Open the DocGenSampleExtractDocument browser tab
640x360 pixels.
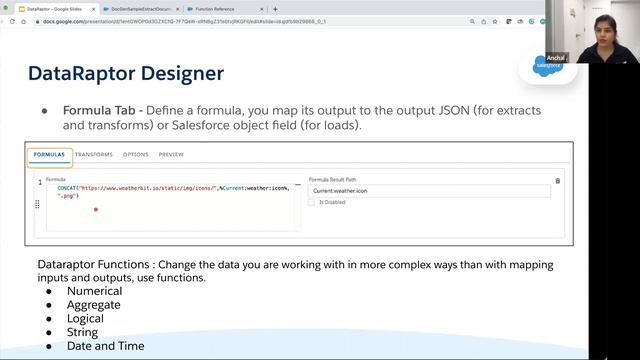click(x=141, y=9)
